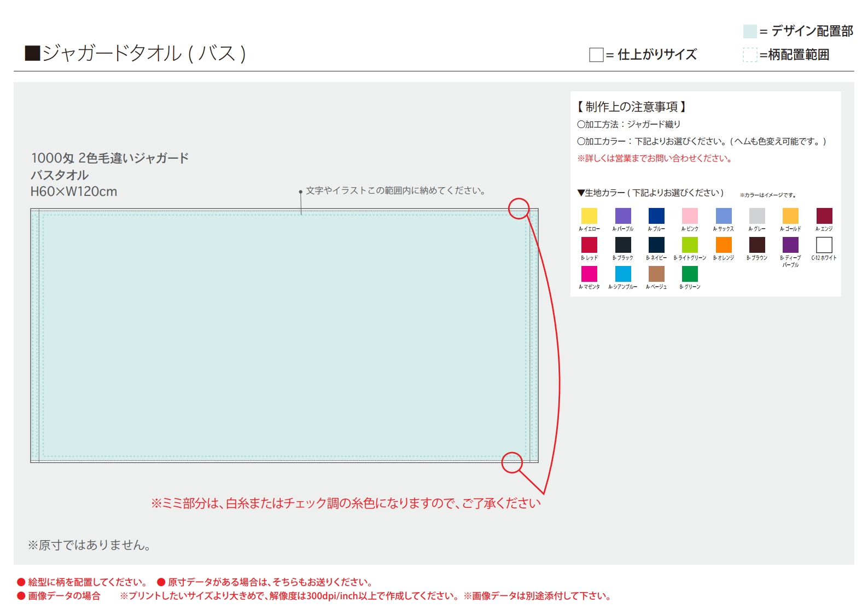
Task: Click the note 文字やイラストこの範囲内に納めてください。
Action: click(x=395, y=190)
